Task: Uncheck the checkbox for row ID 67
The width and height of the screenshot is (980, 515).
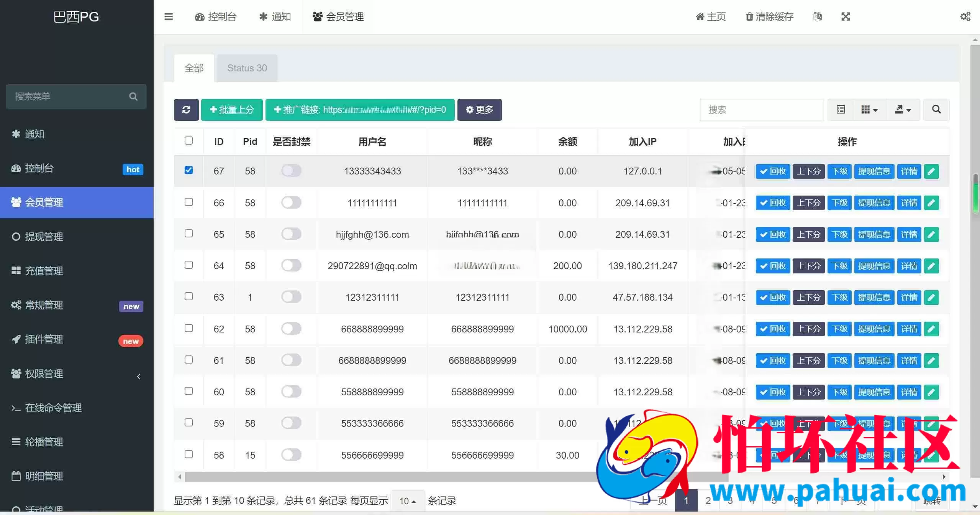Action: (x=188, y=170)
